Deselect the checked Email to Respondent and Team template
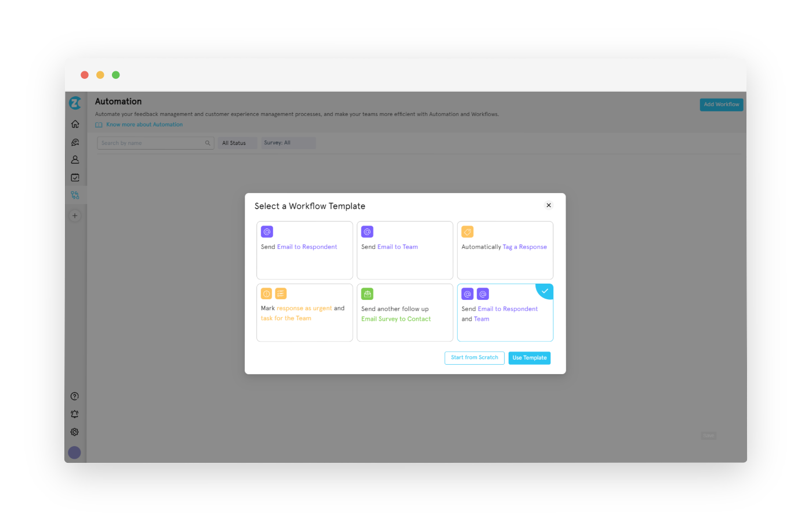812x522 pixels. coord(505,312)
